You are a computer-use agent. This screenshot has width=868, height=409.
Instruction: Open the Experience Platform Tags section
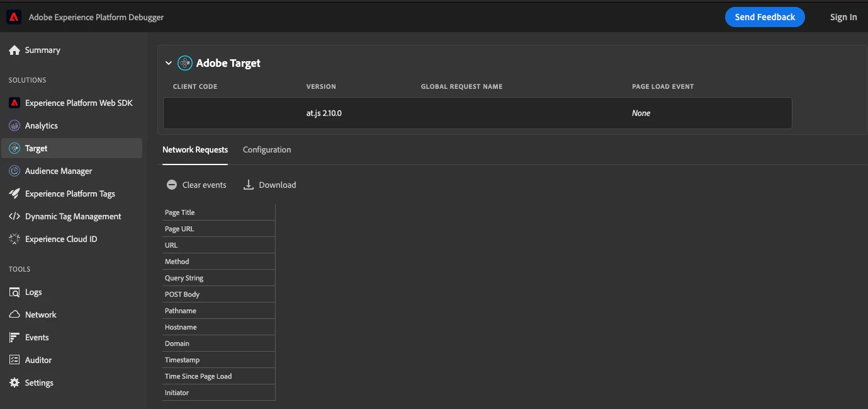tap(72, 194)
